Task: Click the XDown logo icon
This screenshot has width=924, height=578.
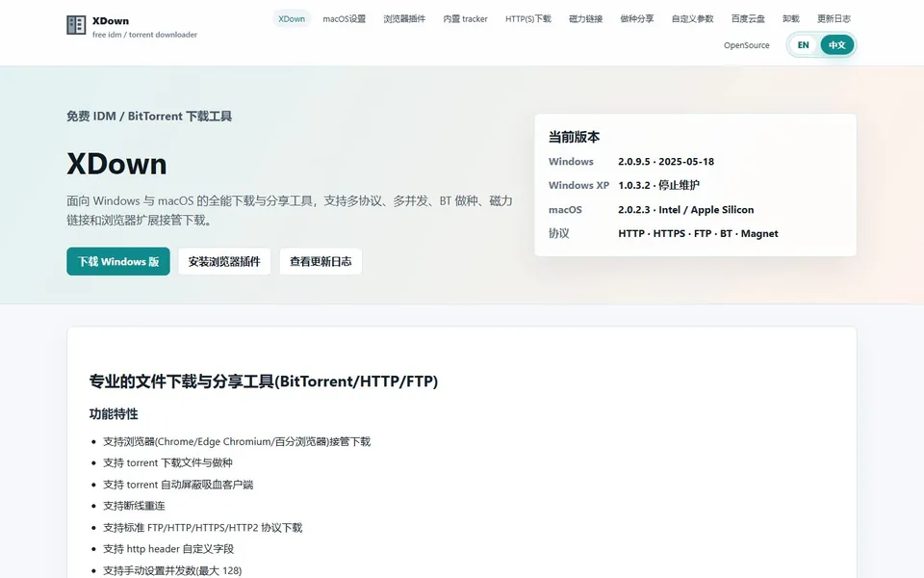Action: [76, 25]
